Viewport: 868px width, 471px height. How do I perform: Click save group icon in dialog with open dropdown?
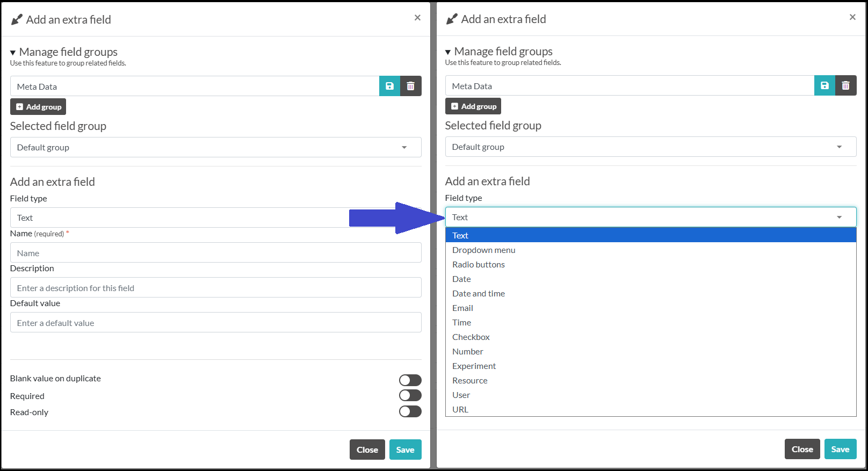(824, 85)
